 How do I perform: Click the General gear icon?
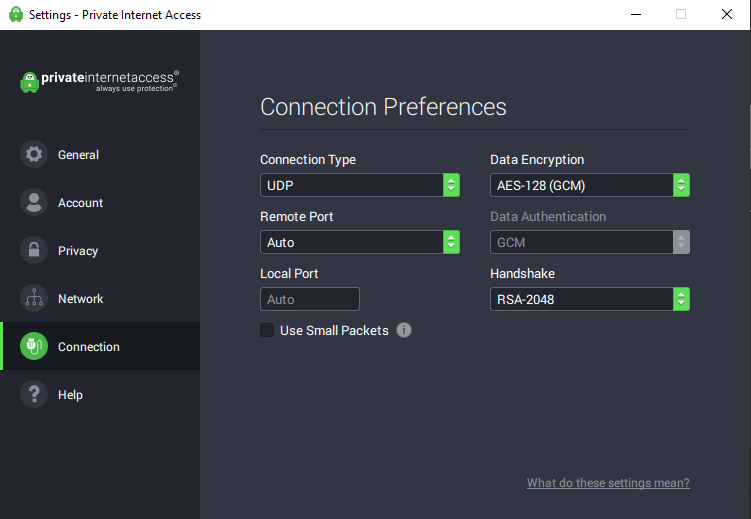pos(34,154)
